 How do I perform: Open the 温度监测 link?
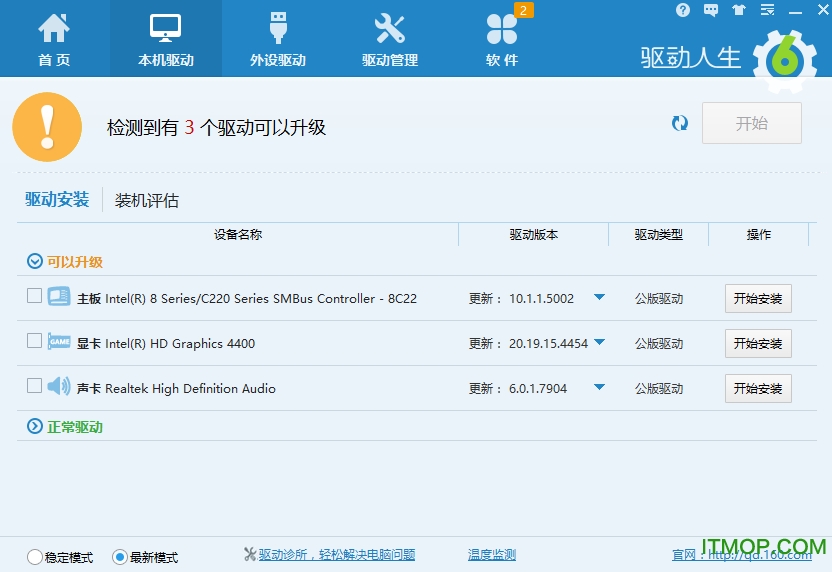click(492, 555)
